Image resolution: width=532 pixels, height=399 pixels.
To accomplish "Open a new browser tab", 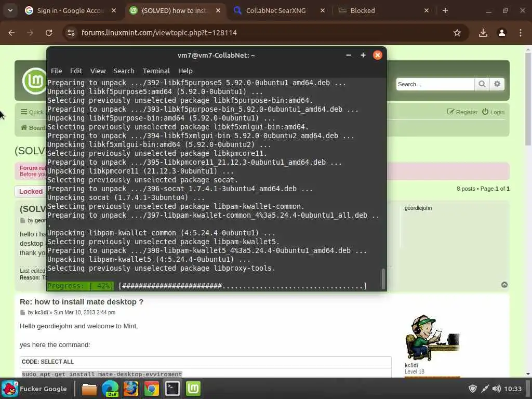I will [445, 10].
